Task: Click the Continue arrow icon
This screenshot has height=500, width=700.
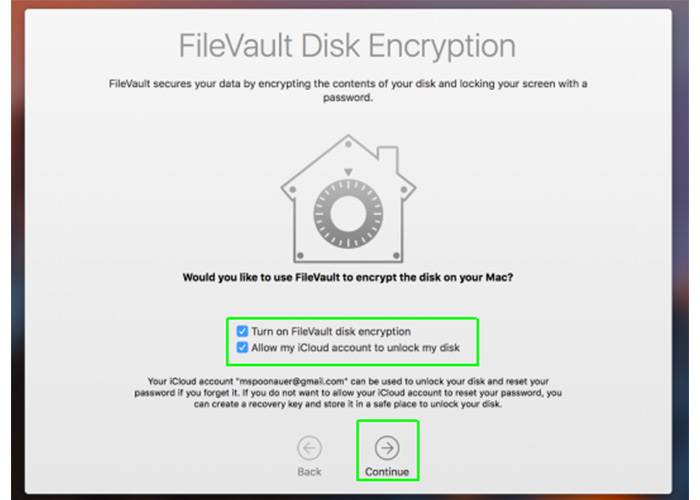Action: coord(387,448)
